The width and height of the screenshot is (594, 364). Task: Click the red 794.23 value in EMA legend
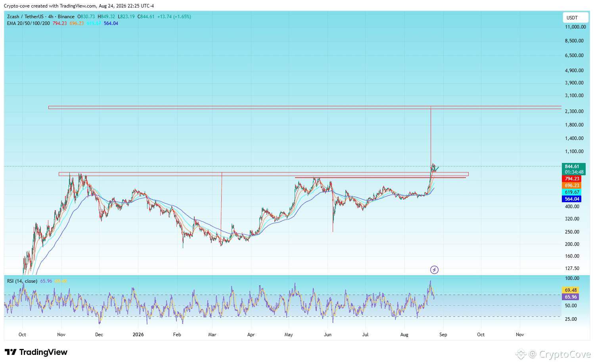[x=60, y=23]
